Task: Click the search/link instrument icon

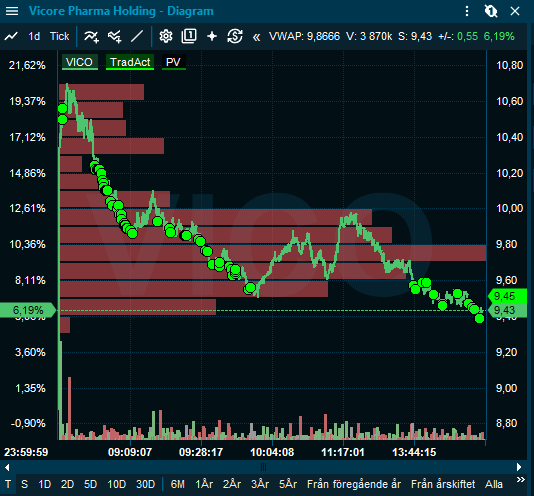Action: (491, 11)
